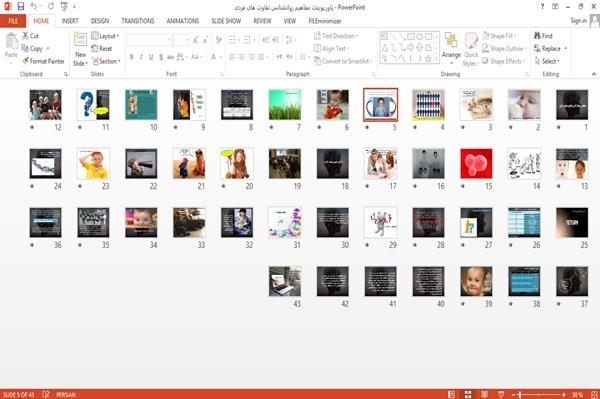This screenshot has width=600, height=399.
Task: Switch to Normal view in status bar
Action: pos(452,394)
